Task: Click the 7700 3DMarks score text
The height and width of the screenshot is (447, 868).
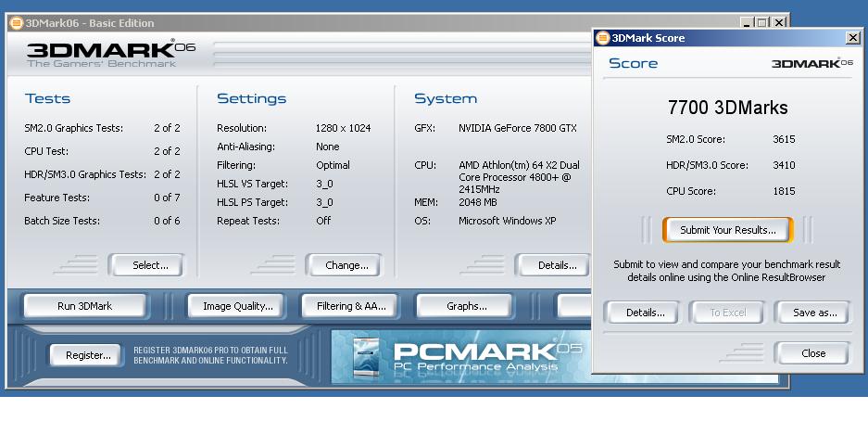Action: [x=727, y=107]
